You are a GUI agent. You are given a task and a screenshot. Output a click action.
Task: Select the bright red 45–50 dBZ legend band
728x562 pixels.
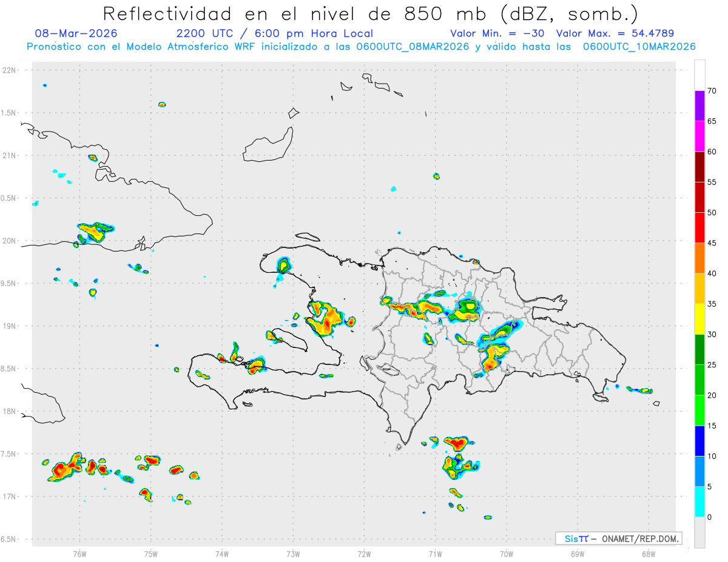(x=699, y=228)
